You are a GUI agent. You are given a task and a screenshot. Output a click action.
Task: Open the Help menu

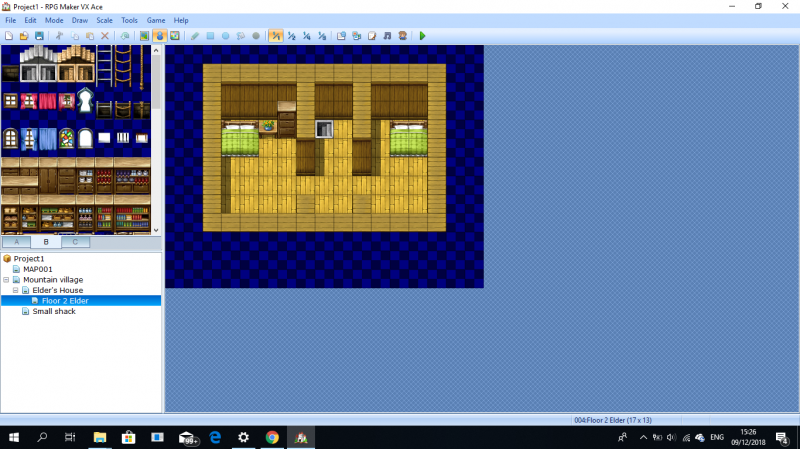click(x=181, y=20)
